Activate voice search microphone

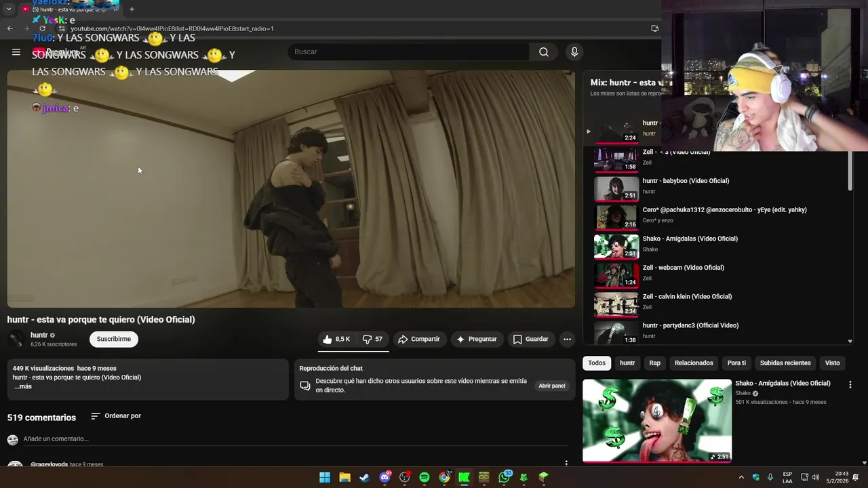(574, 52)
